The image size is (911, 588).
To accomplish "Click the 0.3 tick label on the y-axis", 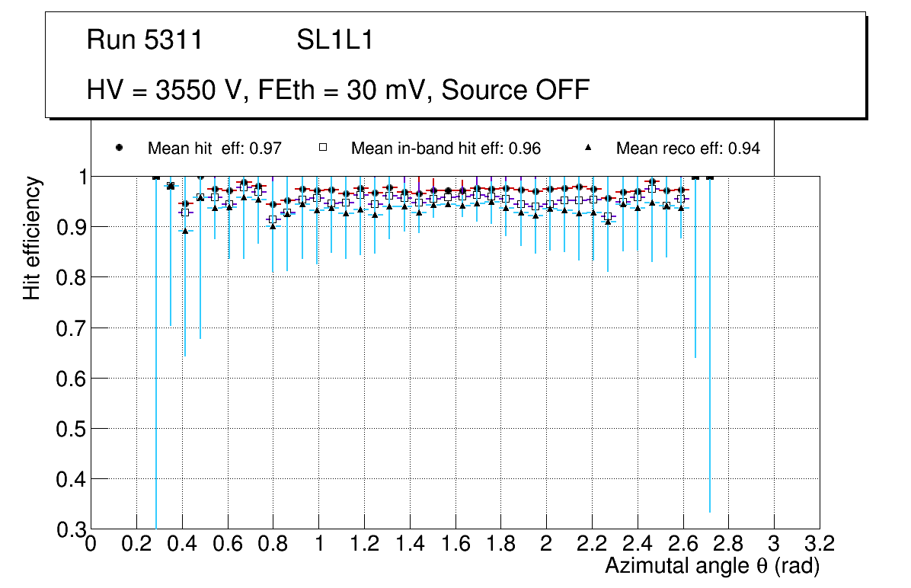I will [x=70, y=529].
